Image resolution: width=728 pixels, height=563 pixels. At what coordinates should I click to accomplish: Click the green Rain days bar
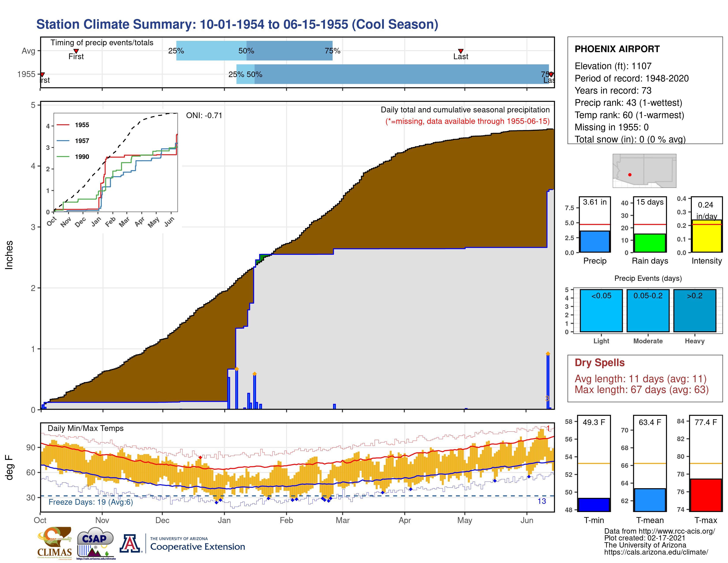click(x=650, y=243)
